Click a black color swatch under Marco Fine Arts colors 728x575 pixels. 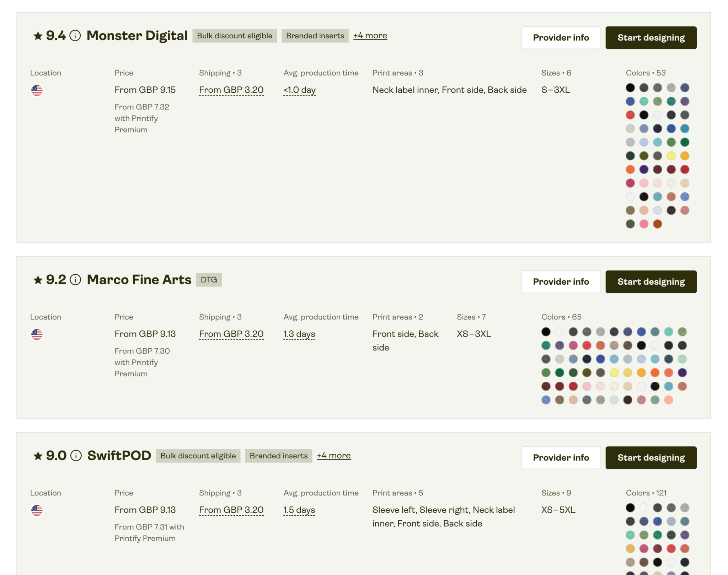point(546,332)
